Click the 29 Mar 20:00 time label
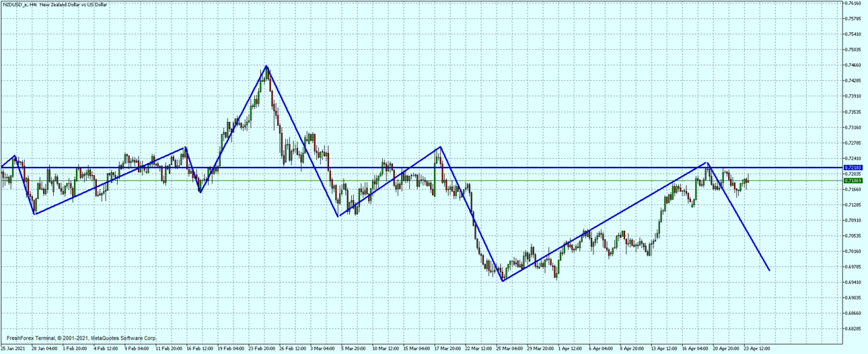868x354 pixels. click(x=540, y=349)
